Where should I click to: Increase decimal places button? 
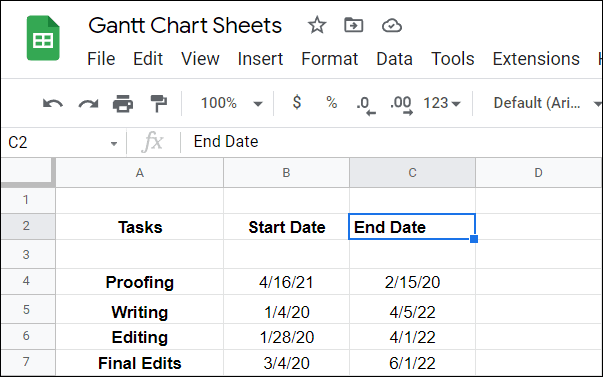tap(401, 105)
